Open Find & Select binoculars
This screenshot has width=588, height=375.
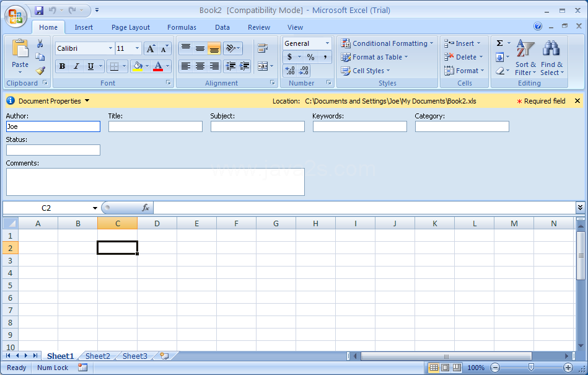(551, 58)
